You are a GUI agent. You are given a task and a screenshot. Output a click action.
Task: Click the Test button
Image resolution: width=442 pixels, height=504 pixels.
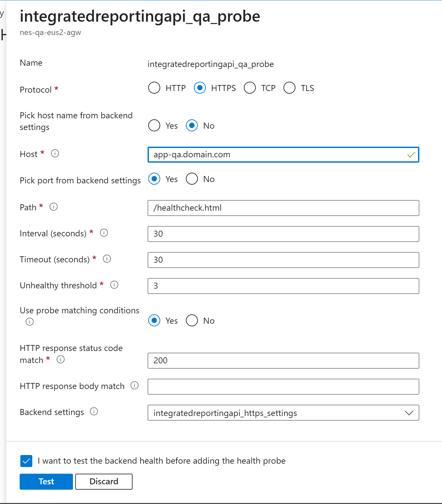(46, 481)
